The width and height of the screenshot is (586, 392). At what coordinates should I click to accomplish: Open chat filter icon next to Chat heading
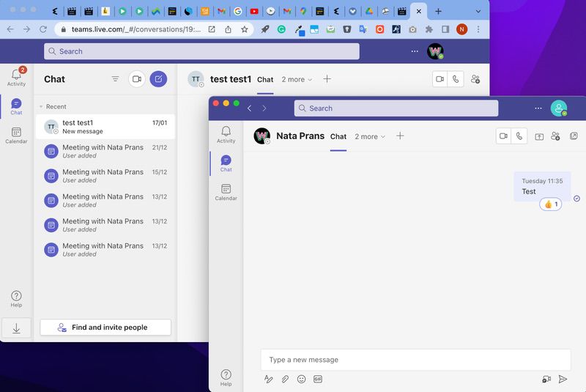[x=115, y=79]
